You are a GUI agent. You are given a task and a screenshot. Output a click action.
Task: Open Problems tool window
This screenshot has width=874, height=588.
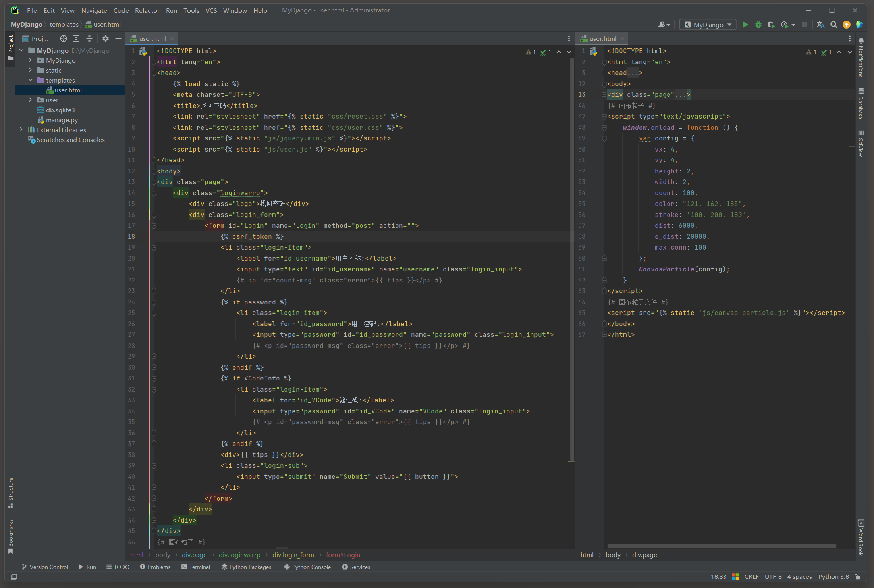click(x=155, y=567)
